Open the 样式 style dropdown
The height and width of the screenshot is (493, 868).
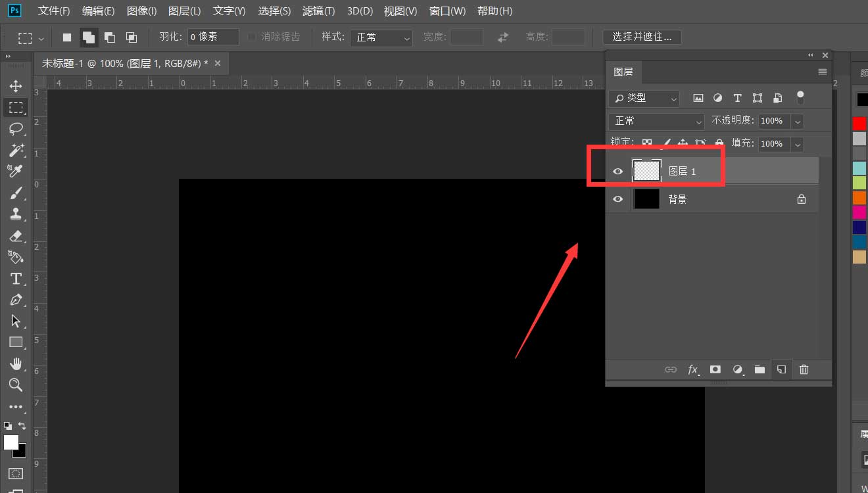381,38
